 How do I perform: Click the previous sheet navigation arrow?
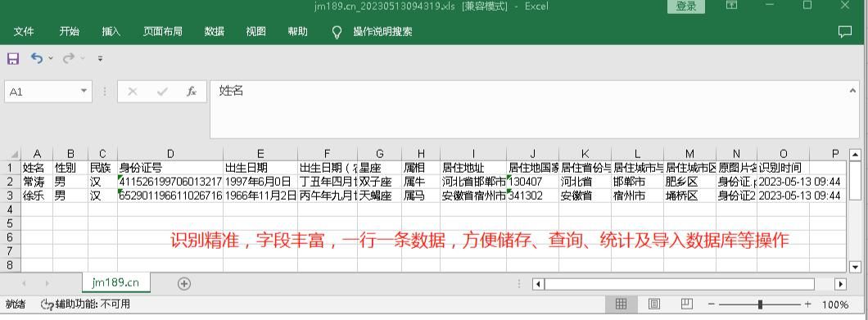click(x=24, y=283)
